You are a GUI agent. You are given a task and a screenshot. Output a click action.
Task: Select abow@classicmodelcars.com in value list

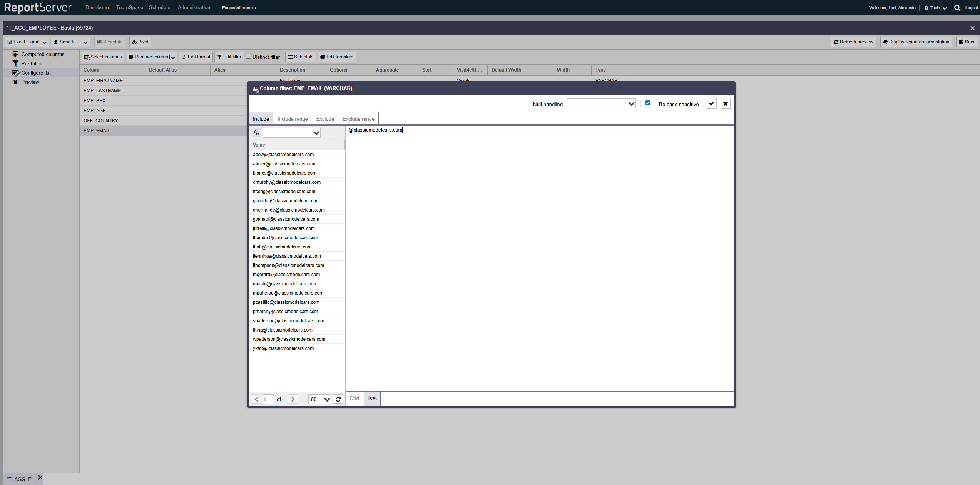click(283, 155)
